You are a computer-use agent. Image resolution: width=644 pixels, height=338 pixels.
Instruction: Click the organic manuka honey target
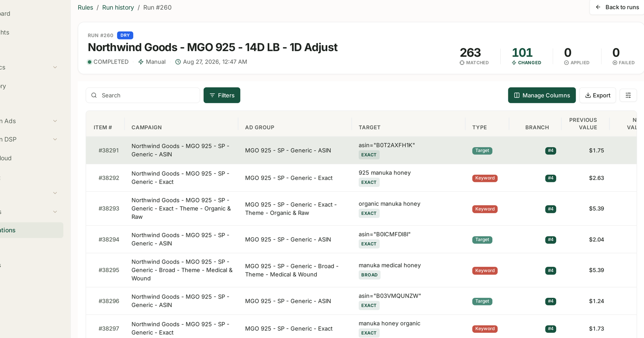click(x=390, y=204)
